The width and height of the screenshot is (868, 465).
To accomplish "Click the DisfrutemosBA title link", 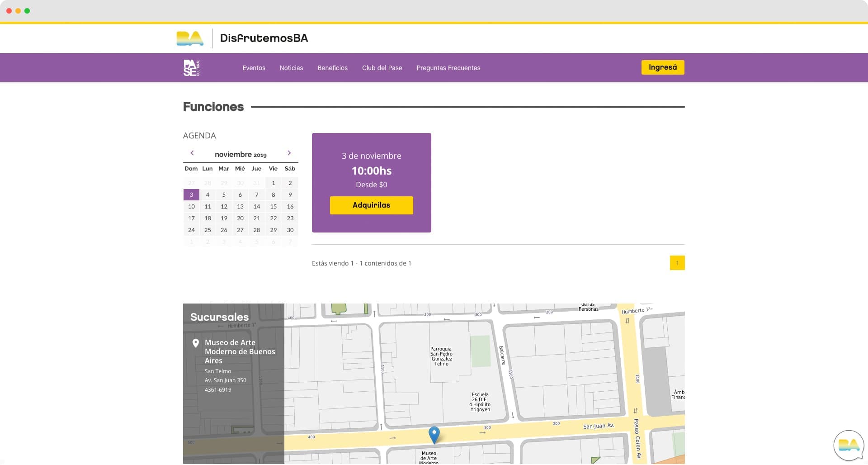I will 264,38.
